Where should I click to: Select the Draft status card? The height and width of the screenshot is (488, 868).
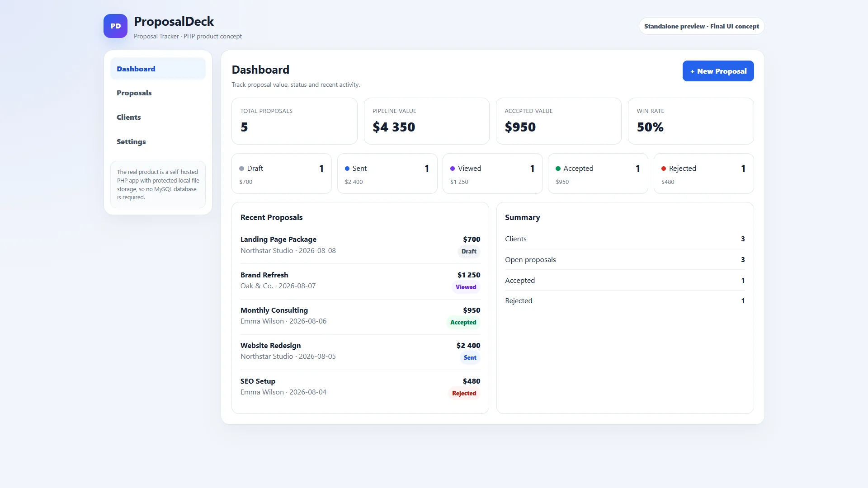282,174
